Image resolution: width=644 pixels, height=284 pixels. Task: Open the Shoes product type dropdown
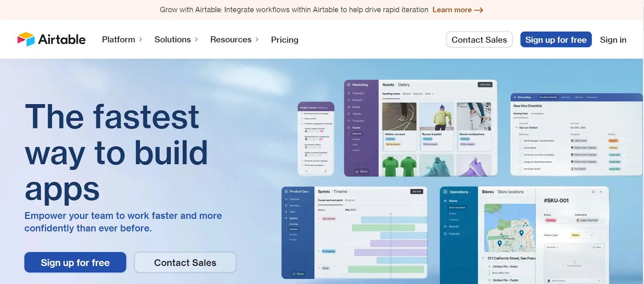click(582, 235)
